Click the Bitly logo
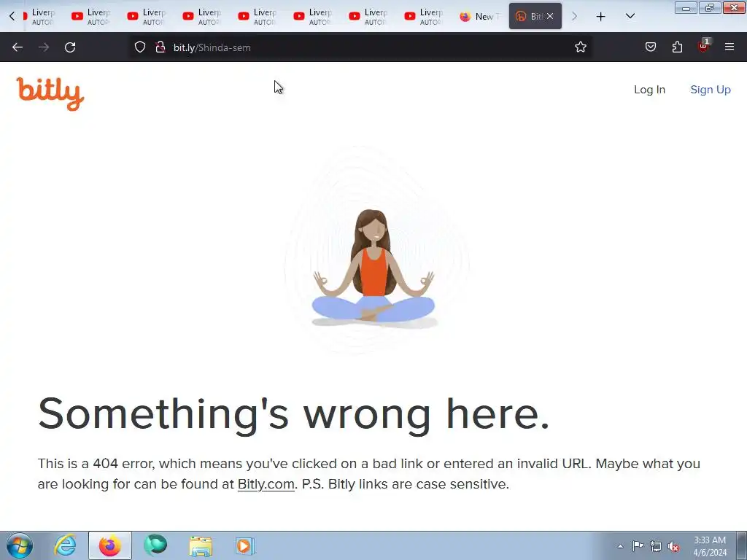The image size is (747, 560). (x=50, y=94)
